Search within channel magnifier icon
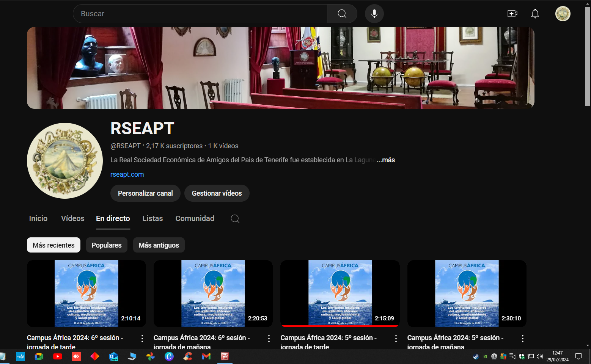The height and width of the screenshot is (364, 591). (235, 218)
